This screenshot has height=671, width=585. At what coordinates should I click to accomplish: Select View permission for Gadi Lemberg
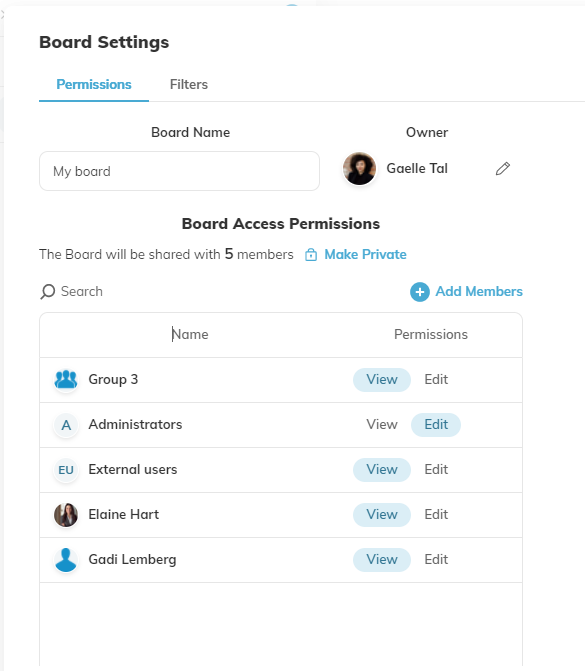[x=382, y=559]
